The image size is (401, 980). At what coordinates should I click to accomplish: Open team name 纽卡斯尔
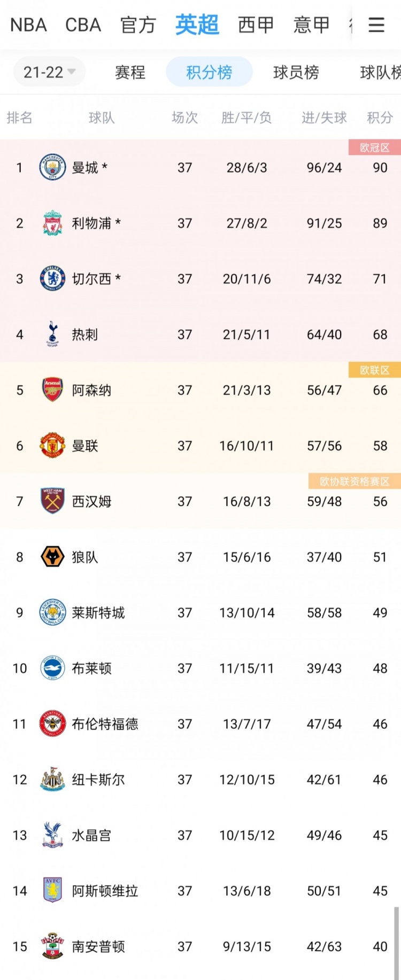click(98, 780)
